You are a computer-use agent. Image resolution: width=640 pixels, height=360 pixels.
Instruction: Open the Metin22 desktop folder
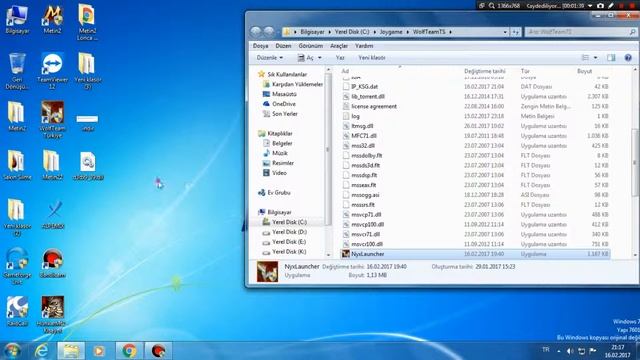(x=52, y=165)
